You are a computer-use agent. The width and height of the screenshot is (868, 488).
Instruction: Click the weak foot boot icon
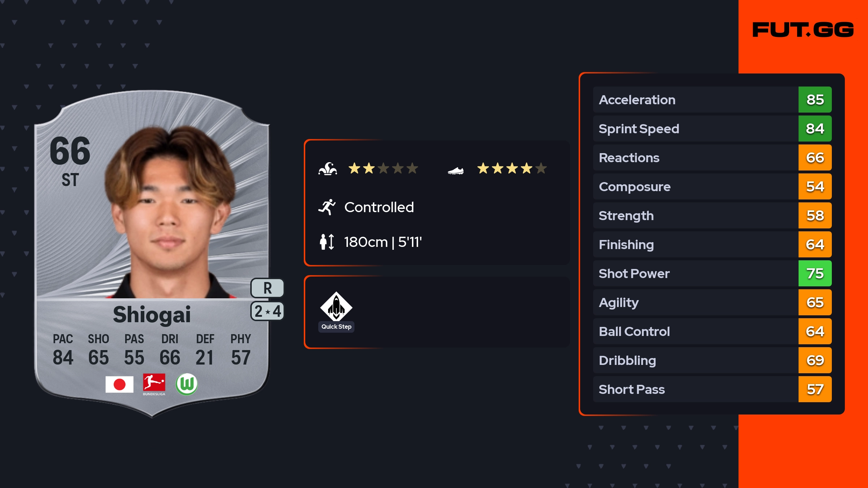click(456, 170)
